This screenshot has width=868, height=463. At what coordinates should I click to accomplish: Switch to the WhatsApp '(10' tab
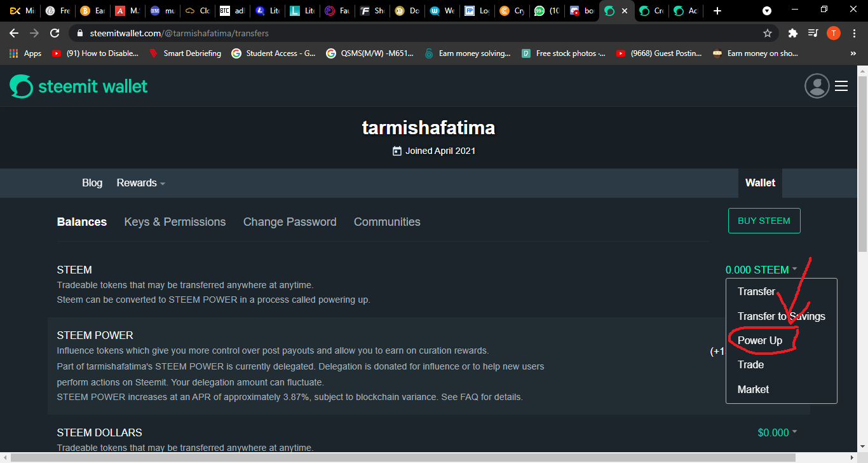coord(546,11)
